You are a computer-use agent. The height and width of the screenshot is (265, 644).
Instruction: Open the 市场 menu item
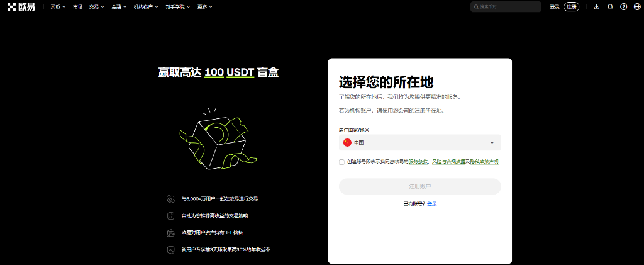[x=77, y=7]
